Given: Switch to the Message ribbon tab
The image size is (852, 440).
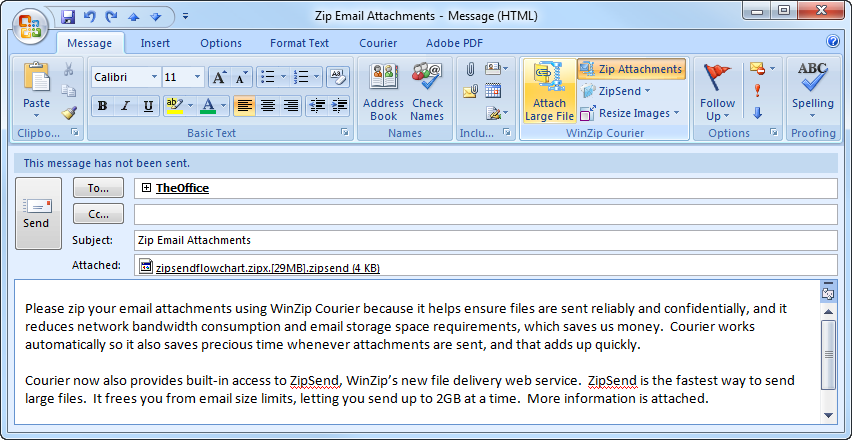Looking at the screenshot, I should (90, 43).
